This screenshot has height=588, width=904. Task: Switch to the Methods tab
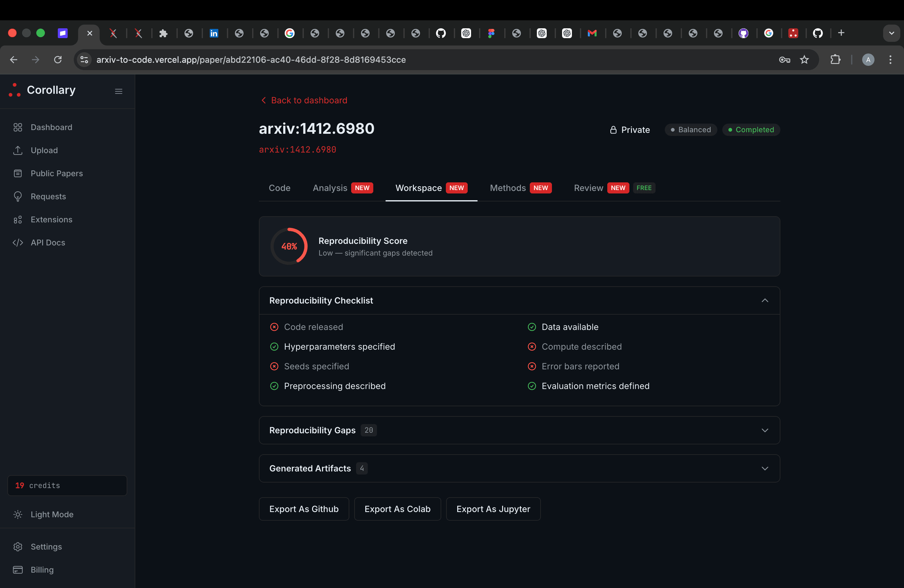tap(520, 188)
